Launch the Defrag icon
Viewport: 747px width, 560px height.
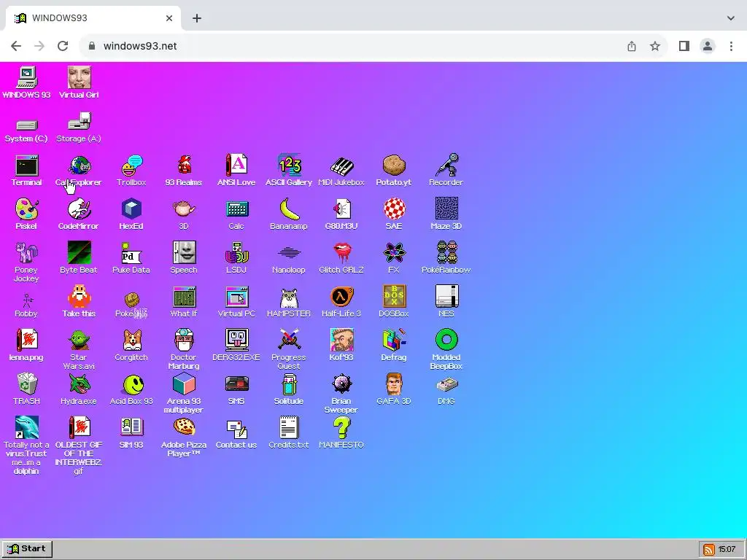coord(394,341)
